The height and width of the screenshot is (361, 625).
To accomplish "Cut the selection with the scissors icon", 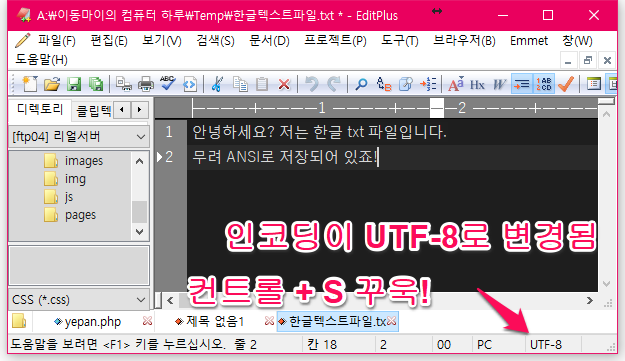I will 217,84.
